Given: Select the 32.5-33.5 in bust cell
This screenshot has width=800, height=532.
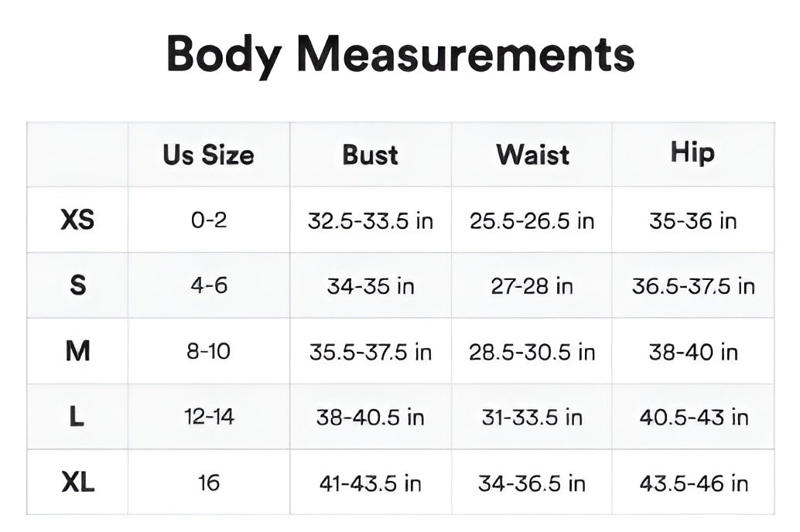Looking at the screenshot, I should click(370, 221).
